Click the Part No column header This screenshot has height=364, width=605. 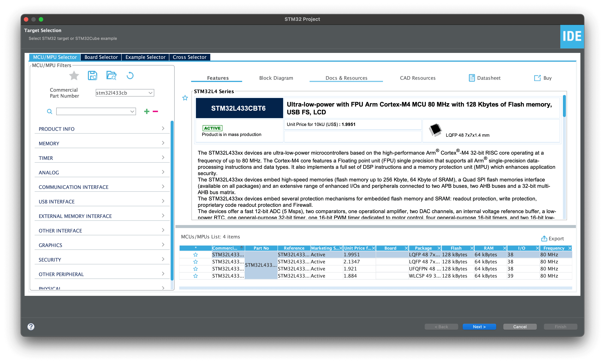pyautogui.click(x=261, y=248)
